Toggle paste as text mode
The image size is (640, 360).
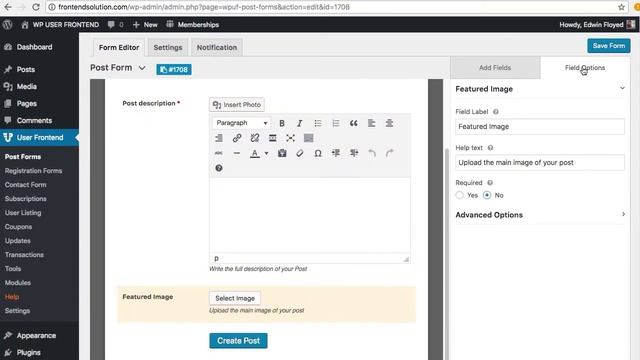point(282,153)
